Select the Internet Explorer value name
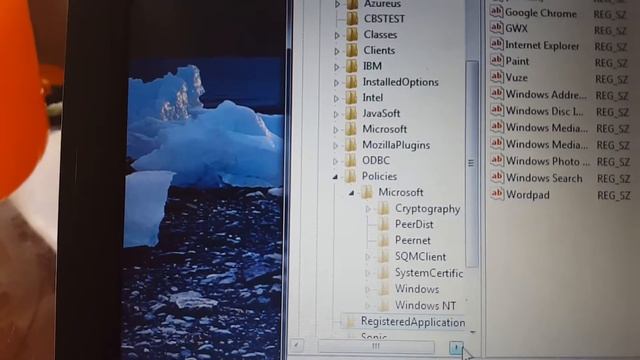The width and height of the screenshot is (640, 360). point(542,45)
